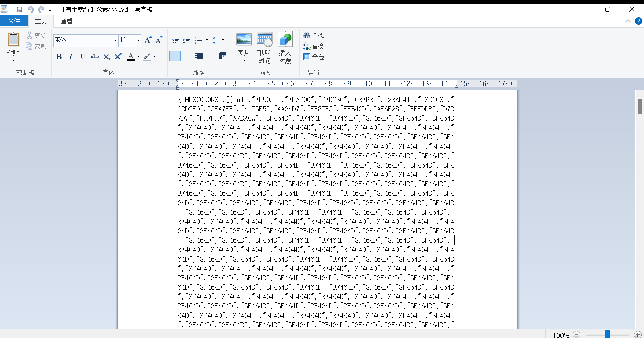Open the text color dropdown arrow
The width and height of the screenshot is (644, 338).
click(x=139, y=57)
